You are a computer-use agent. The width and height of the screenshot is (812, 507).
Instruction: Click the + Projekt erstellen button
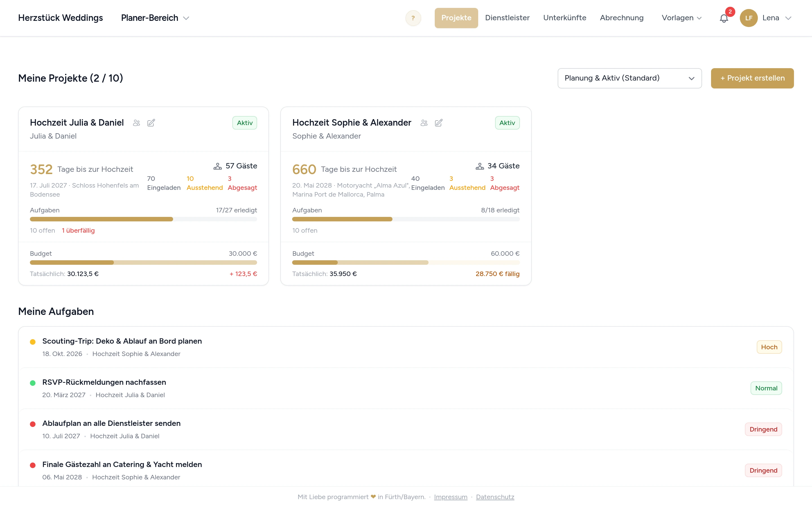(752, 78)
